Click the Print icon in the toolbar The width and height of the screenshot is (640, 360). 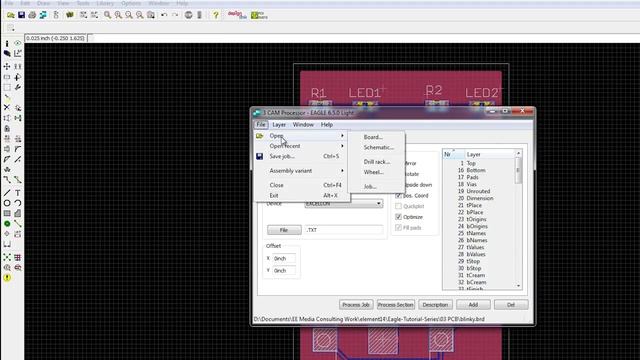tap(32, 15)
